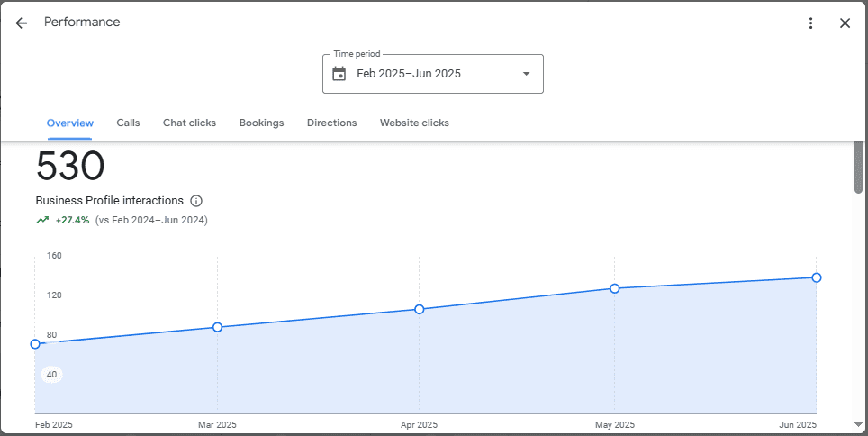View the Directions tab
This screenshot has height=436, width=868.
pos(331,123)
